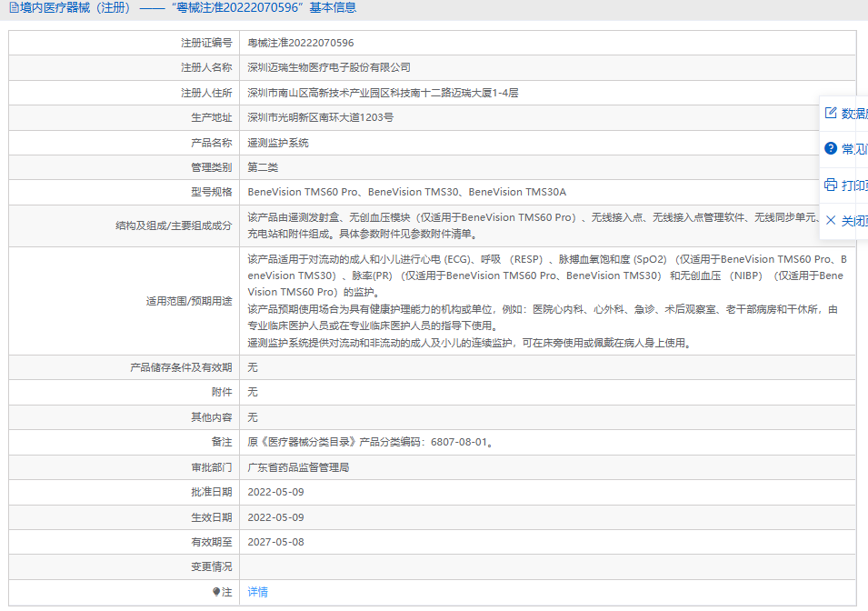Click production address 深圳市光明新区南环大道1203号
This screenshot has height=611, width=868.
320,117
